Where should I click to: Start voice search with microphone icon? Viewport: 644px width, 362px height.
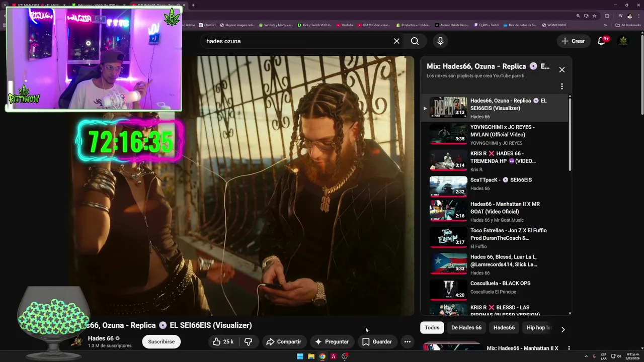click(x=440, y=41)
